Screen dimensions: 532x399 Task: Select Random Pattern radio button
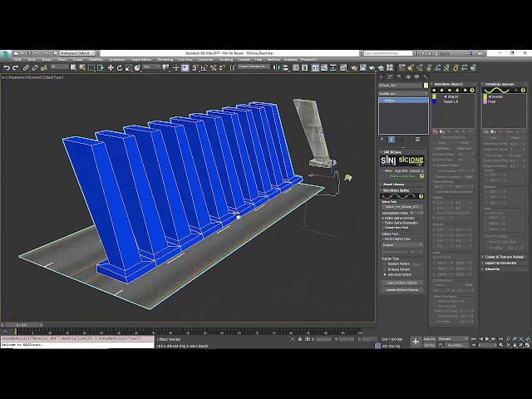tap(385, 264)
